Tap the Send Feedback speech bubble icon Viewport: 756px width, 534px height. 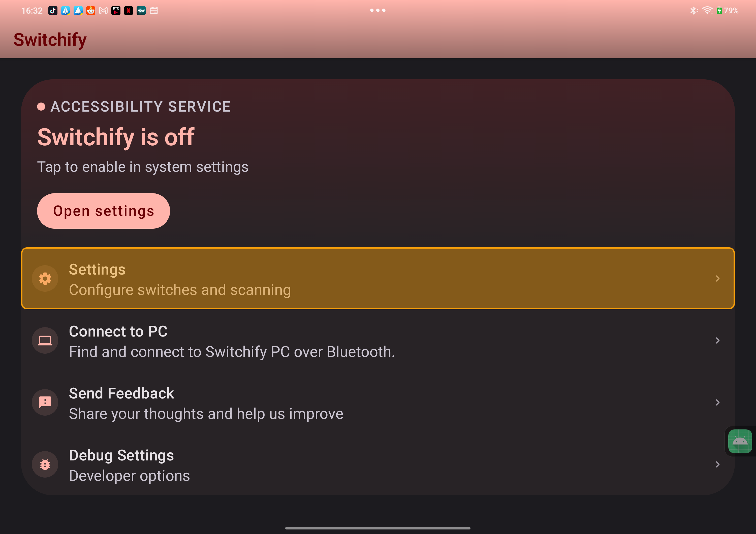(45, 403)
